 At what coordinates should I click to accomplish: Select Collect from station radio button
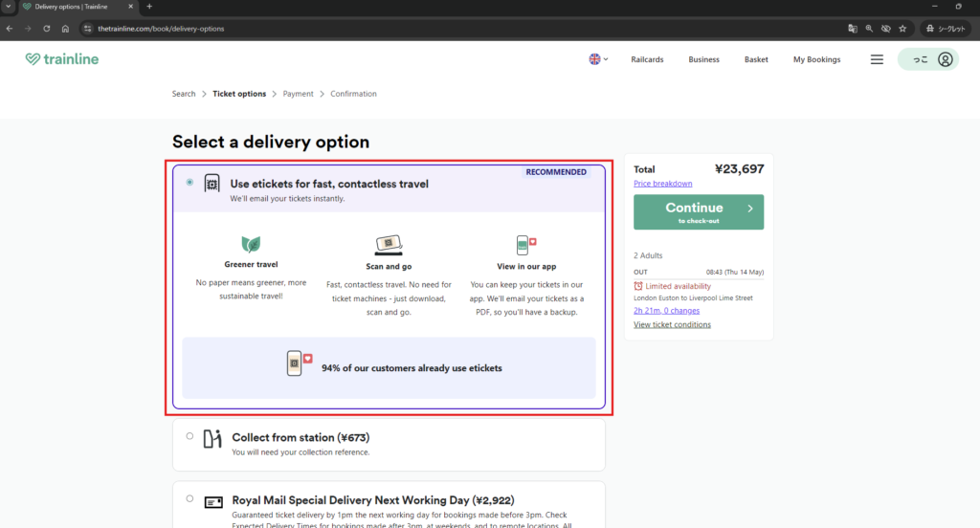click(189, 436)
